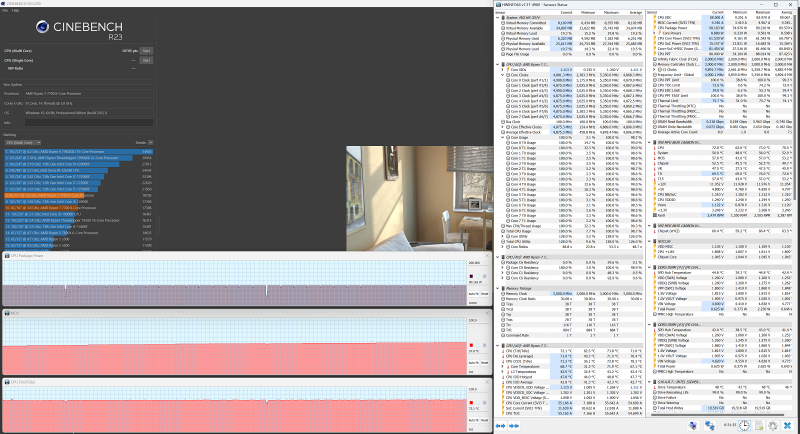
Task: Close the CPU Package Power graph window
Action: click(487, 256)
